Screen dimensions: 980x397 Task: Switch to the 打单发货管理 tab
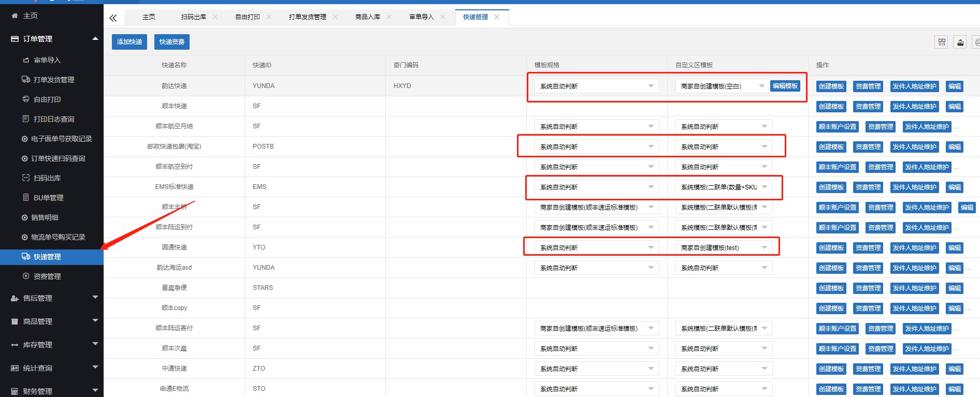click(307, 17)
